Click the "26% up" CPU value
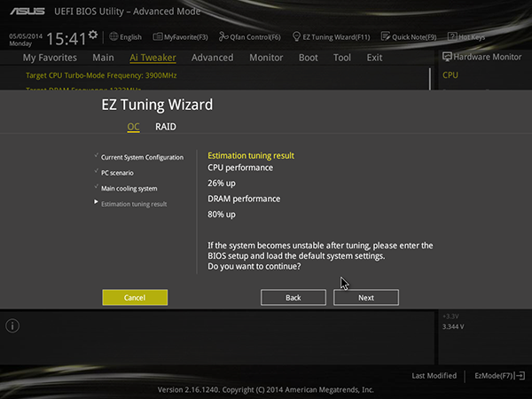The image size is (532, 399). [222, 184]
